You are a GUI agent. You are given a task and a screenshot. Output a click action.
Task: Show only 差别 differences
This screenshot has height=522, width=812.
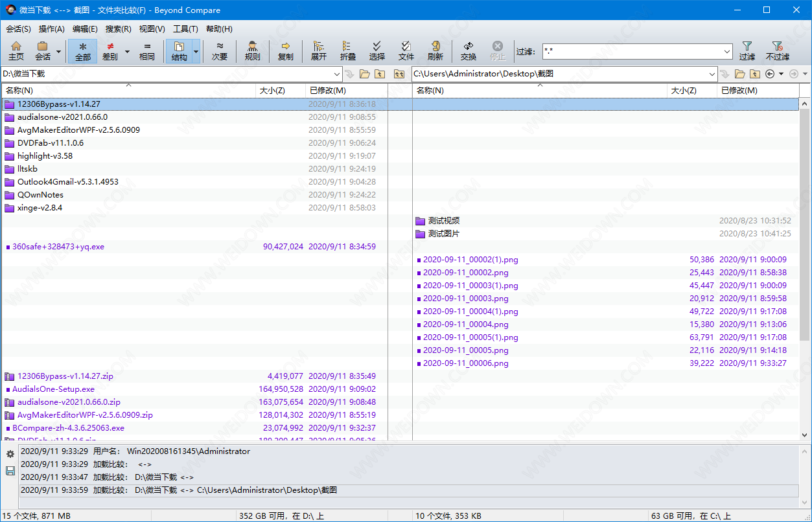(110, 51)
